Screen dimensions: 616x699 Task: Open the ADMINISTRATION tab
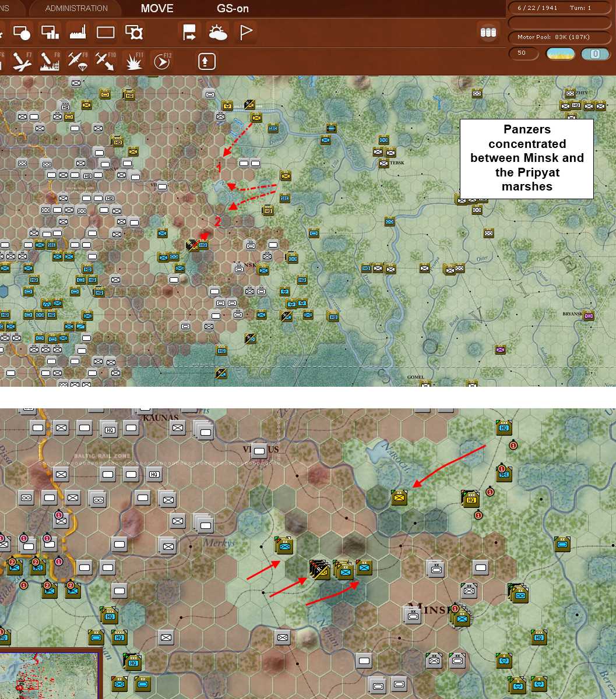click(x=76, y=8)
